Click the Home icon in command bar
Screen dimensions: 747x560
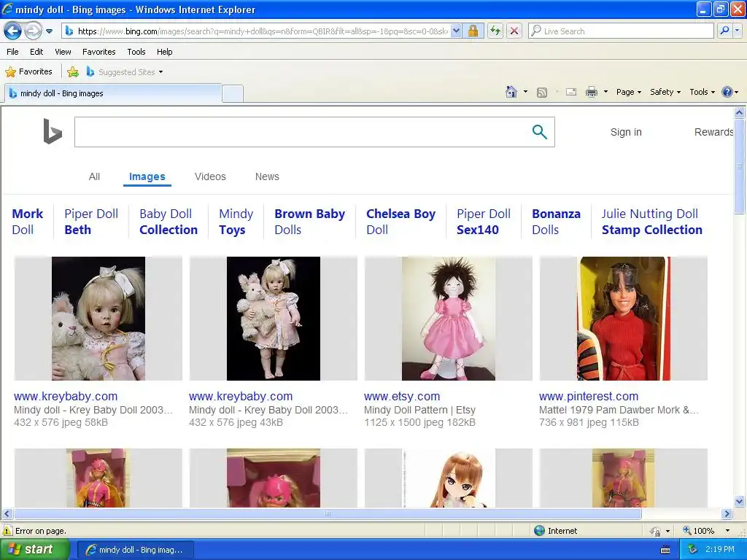[511, 92]
